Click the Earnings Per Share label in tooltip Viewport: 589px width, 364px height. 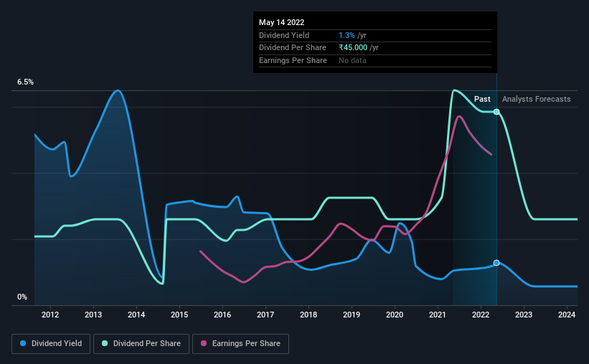293,60
